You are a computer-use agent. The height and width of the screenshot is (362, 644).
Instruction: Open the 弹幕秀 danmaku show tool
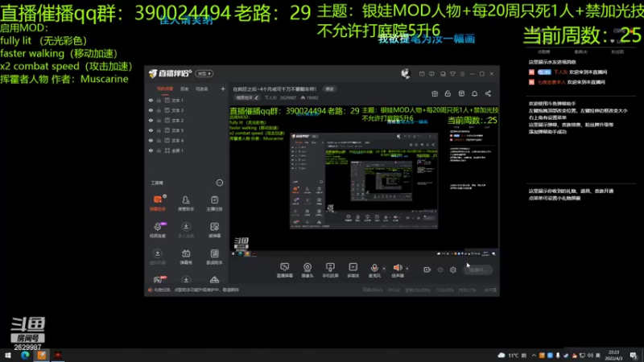click(186, 257)
